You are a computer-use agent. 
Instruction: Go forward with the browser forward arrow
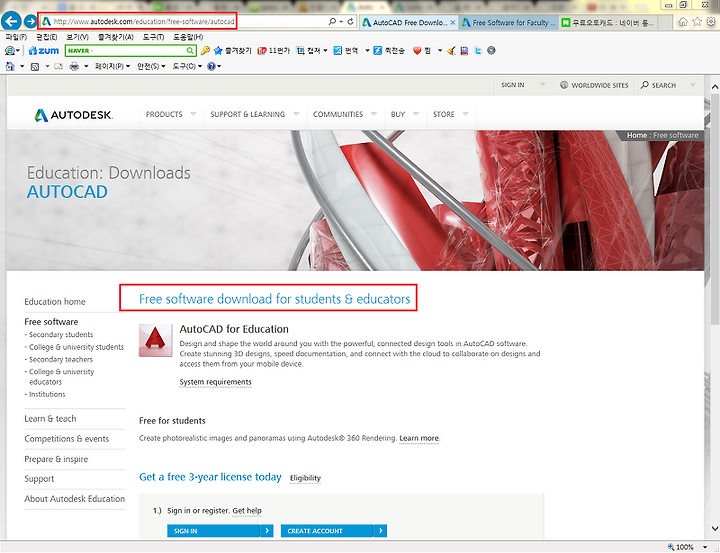point(30,21)
